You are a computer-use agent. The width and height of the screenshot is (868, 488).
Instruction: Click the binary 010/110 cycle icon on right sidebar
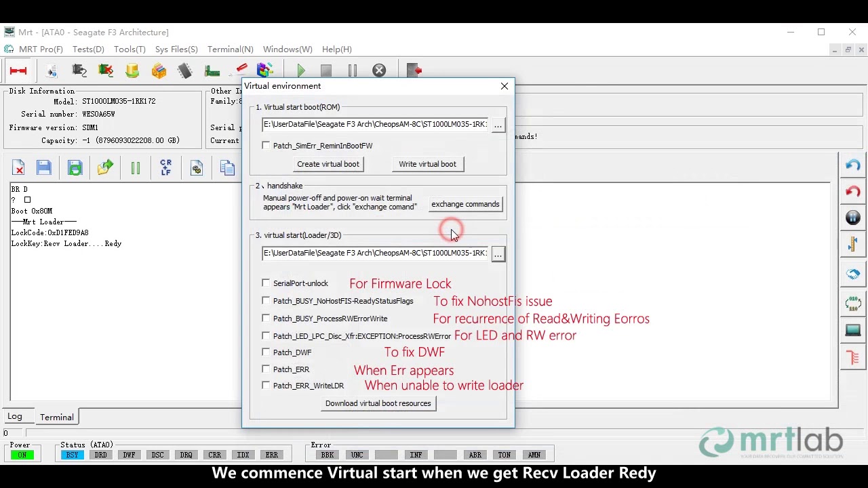tap(853, 303)
